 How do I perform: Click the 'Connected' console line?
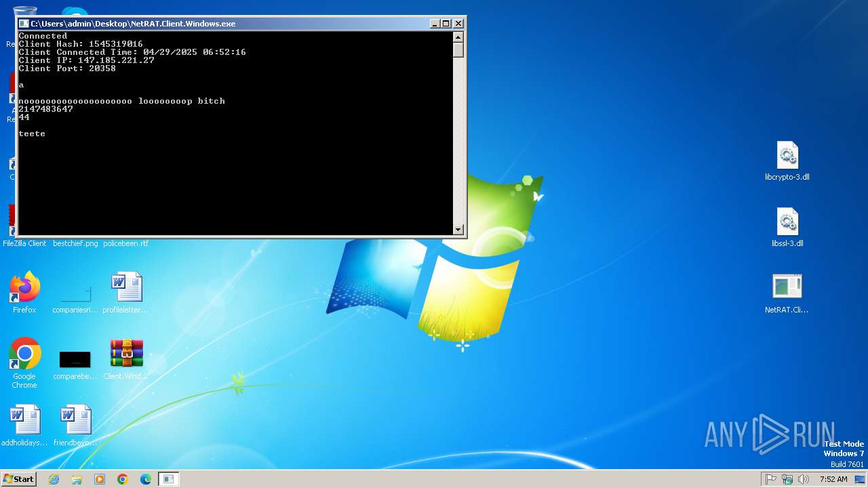click(x=43, y=36)
